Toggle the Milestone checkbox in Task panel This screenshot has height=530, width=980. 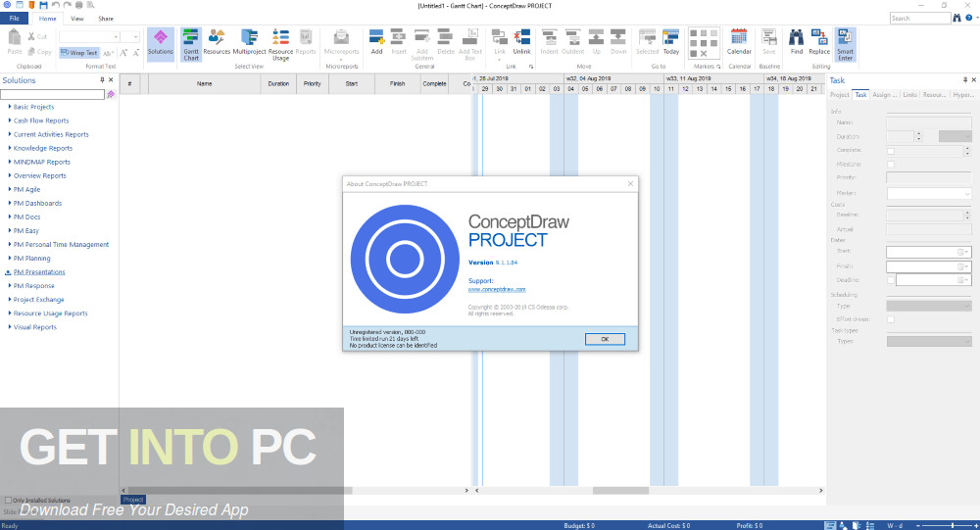click(891, 165)
